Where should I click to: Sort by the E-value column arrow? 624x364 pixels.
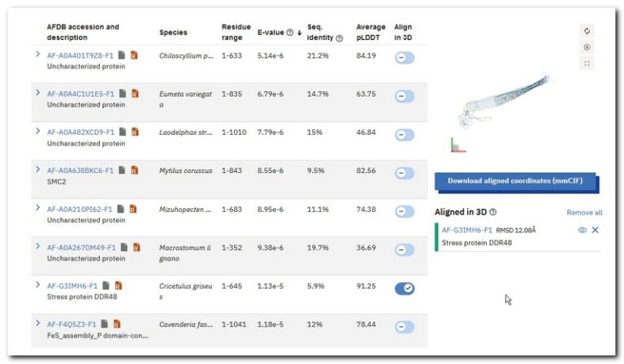[299, 32]
